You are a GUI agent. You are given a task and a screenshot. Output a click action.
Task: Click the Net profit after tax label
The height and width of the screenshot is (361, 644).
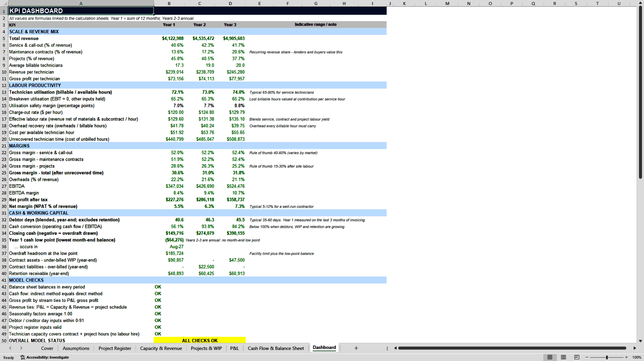[28, 200]
